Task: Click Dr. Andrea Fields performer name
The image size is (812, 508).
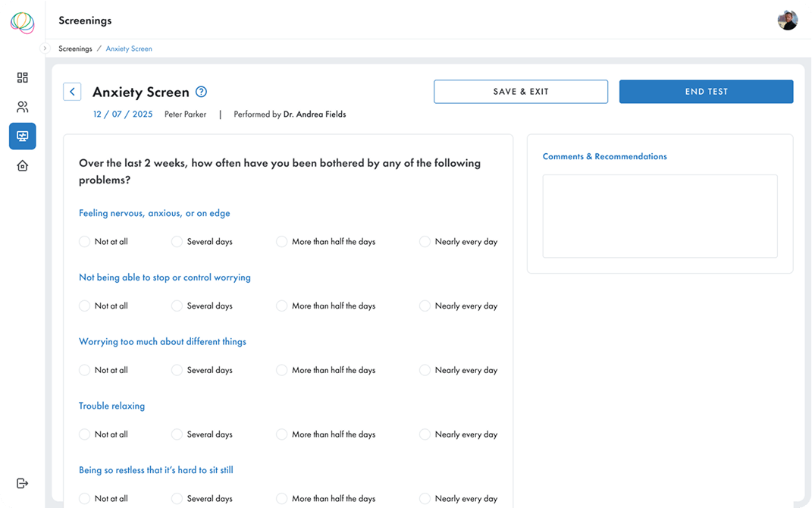Action: click(x=315, y=114)
